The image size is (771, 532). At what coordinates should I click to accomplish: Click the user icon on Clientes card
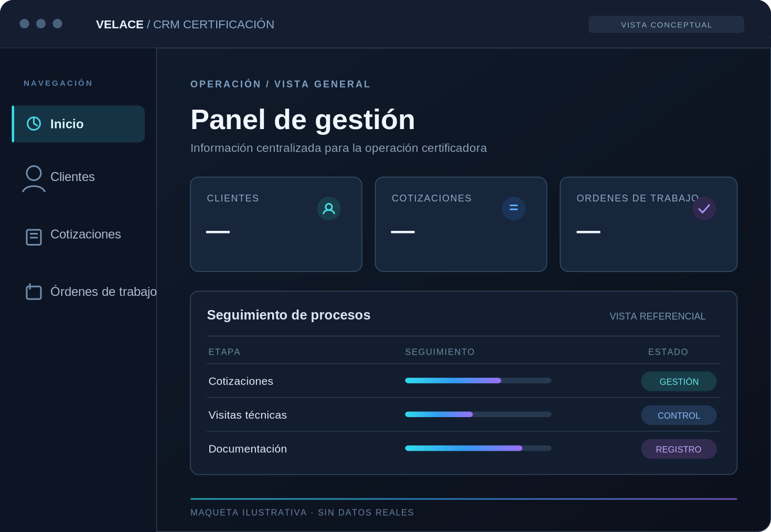pyautogui.click(x=329, y=208)
